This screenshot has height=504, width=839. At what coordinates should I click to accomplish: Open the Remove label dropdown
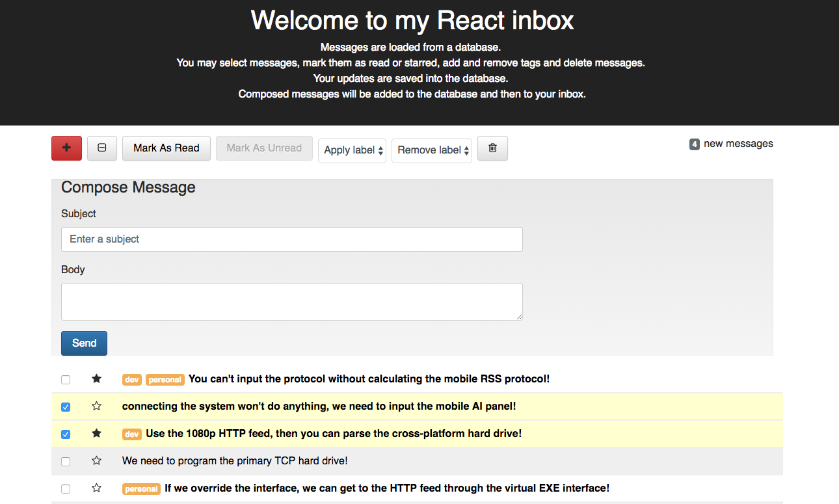431,150
